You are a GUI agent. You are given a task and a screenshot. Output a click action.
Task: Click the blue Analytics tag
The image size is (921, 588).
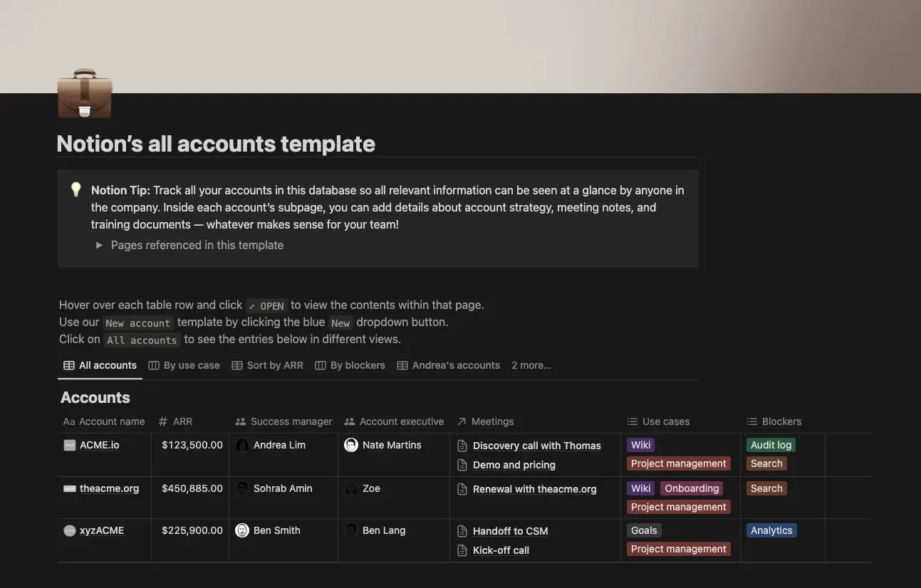pyautogui.click(x=771, y=530)
